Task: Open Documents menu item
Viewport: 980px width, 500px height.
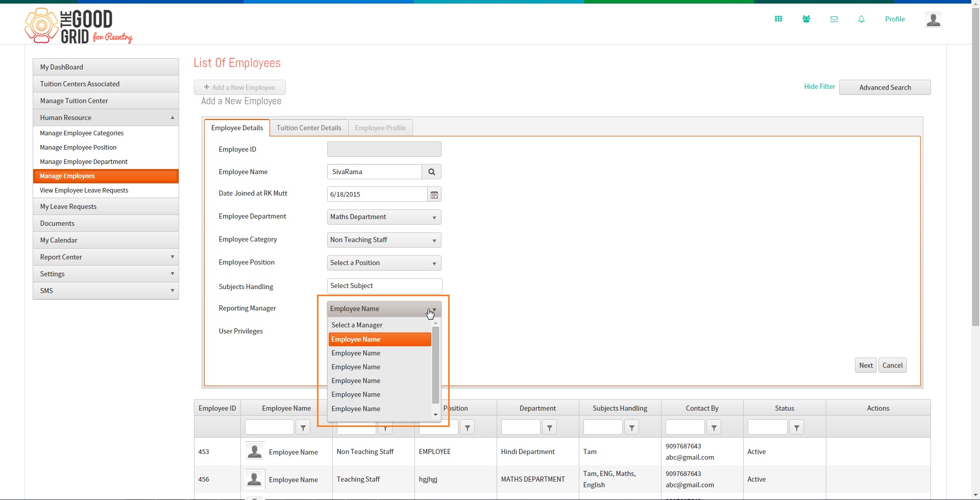Action: [x=106, y=223]
